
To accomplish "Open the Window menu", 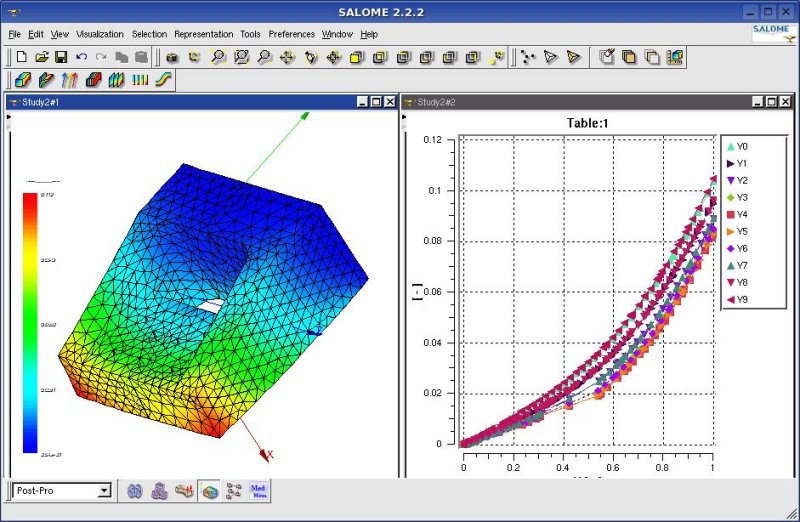I will 337,34.
